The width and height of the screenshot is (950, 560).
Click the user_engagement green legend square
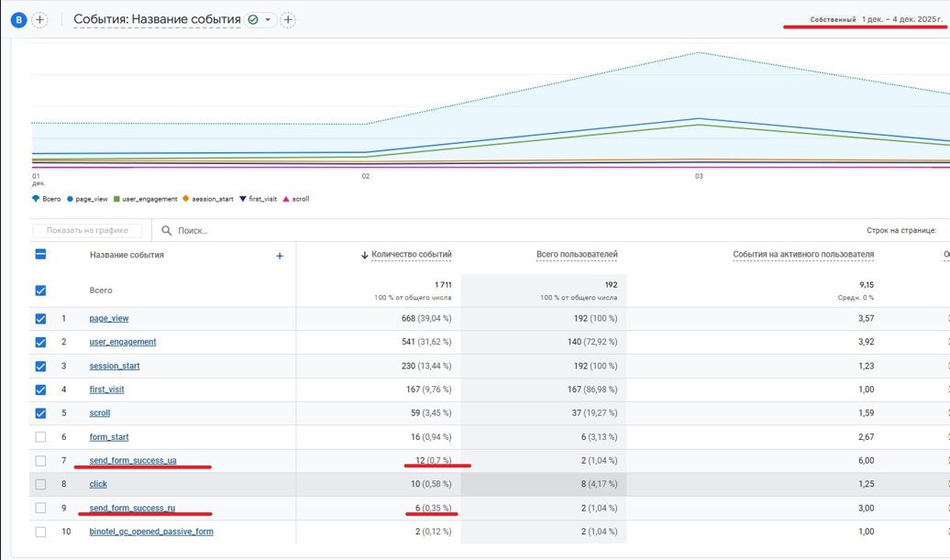(116, 199)
